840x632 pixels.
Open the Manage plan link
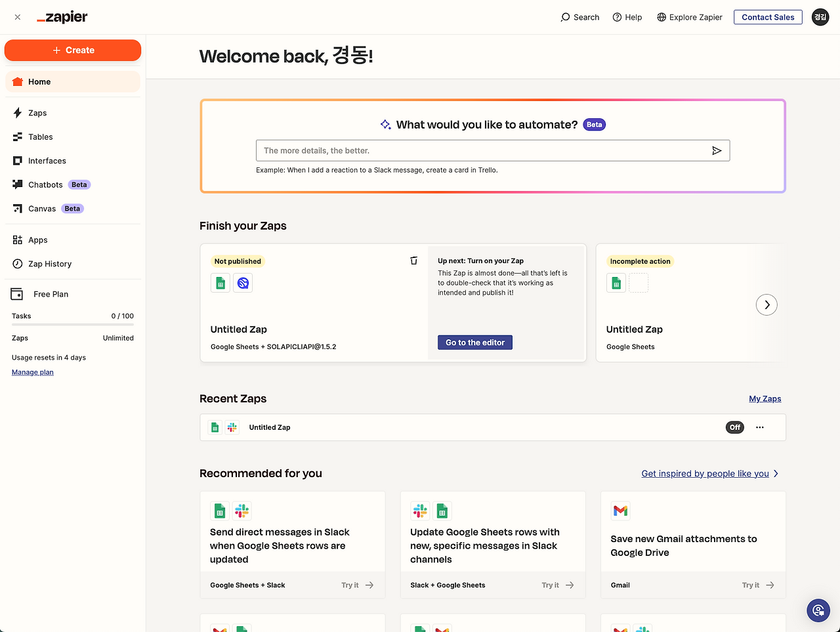[x=33, y=372]
